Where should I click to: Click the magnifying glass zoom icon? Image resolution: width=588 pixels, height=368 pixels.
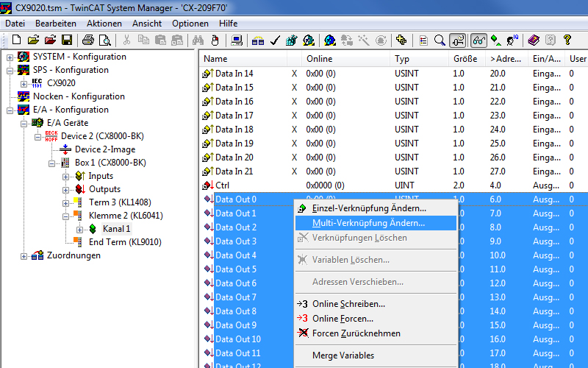tap(440, 40)
